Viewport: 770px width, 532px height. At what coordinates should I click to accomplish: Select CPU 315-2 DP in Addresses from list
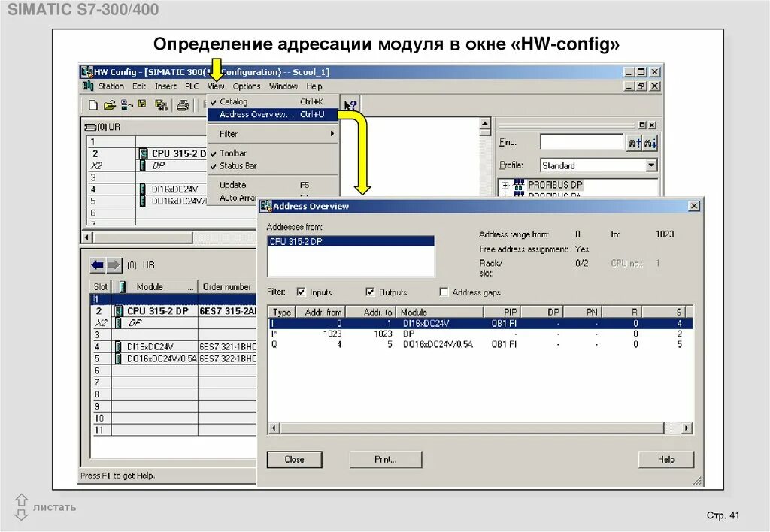(350, 241)
